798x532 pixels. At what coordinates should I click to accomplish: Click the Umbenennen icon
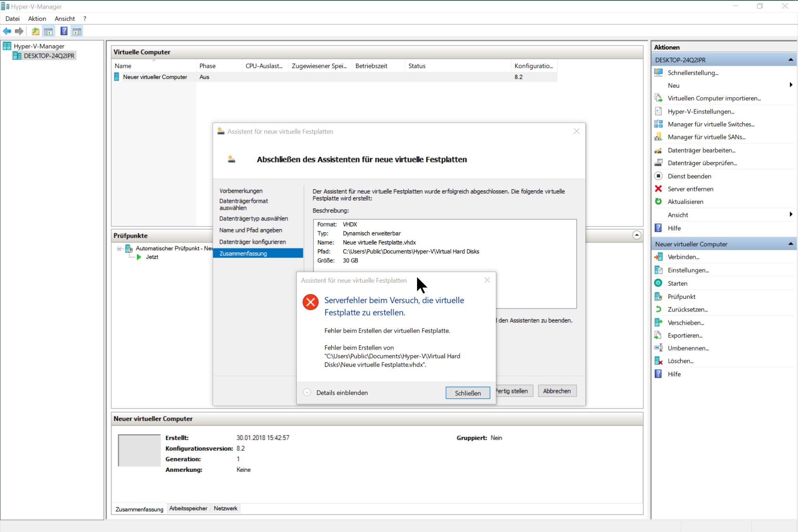[658, 348]
